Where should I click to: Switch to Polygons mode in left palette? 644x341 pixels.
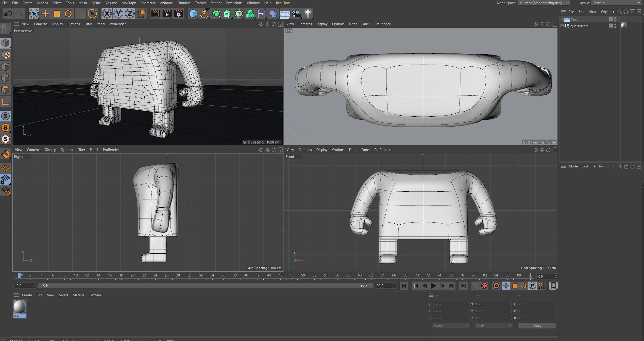coord(5,89)
